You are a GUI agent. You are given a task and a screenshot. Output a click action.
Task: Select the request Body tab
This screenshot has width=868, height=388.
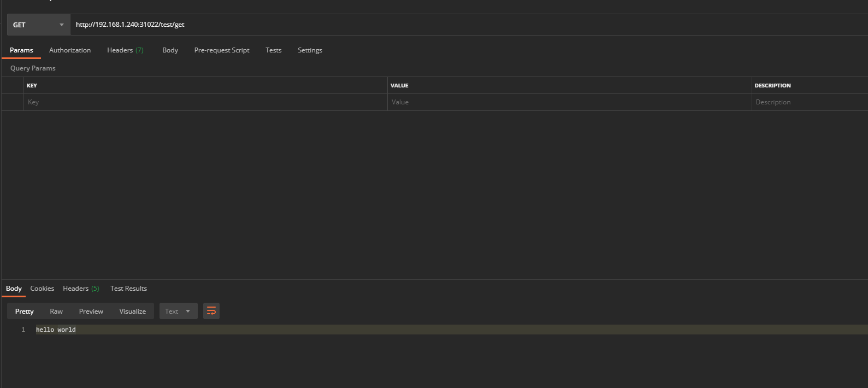pos(170,50)
